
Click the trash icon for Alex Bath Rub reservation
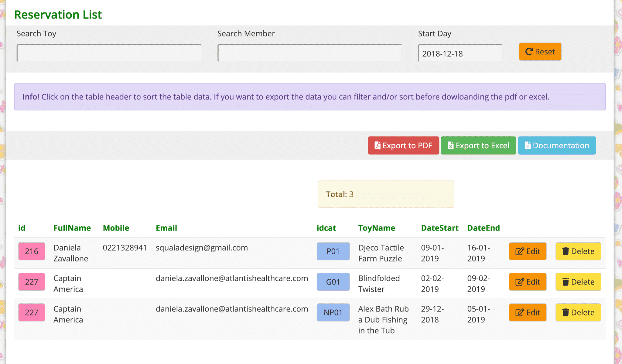tap(566, 312)
